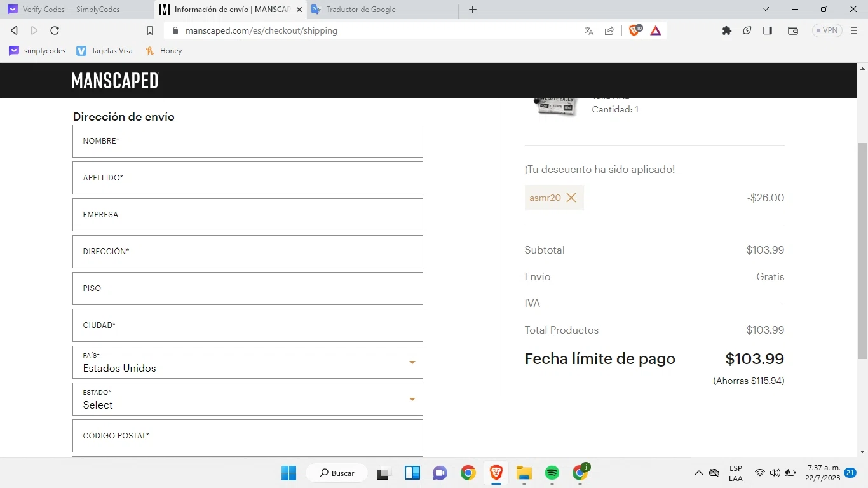Bookmark this page with the bookmark icon
868x488 pixels.
[x=150, y=30]
